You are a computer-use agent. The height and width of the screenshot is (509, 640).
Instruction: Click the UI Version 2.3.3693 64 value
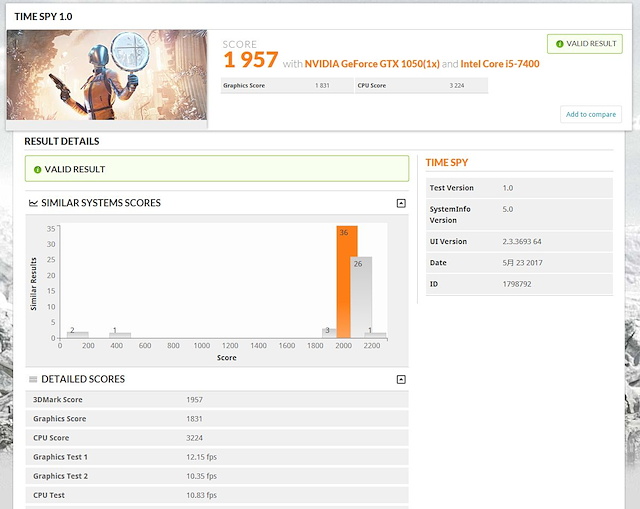[x=522, y=242]
